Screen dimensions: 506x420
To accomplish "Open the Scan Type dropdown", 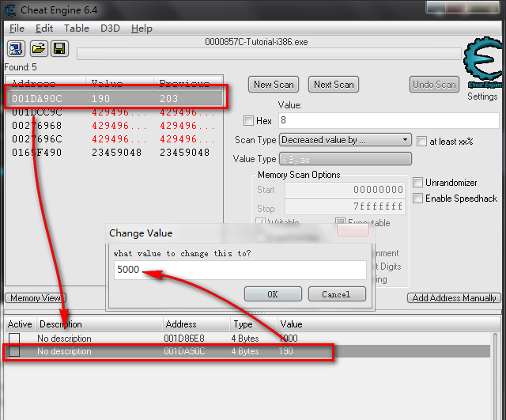I will (x=346, y=140).
